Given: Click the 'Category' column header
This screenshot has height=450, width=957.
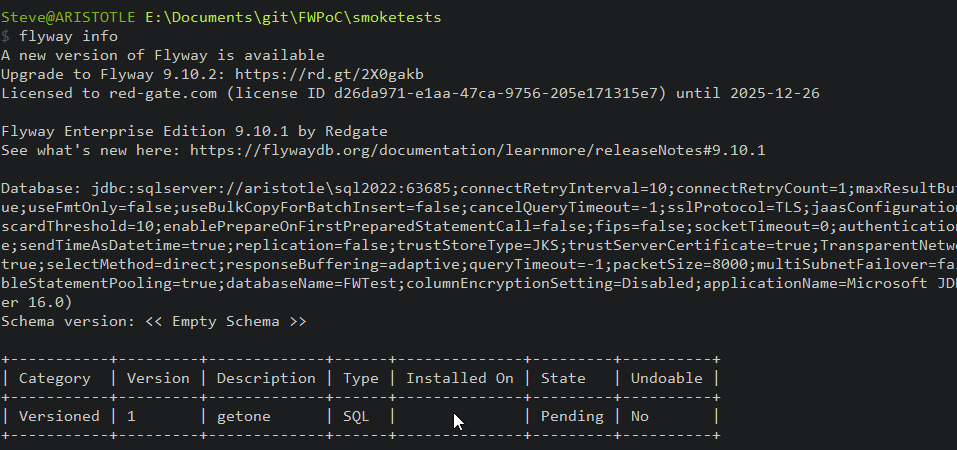Looking at the screenshot, I should pos(55,378).
